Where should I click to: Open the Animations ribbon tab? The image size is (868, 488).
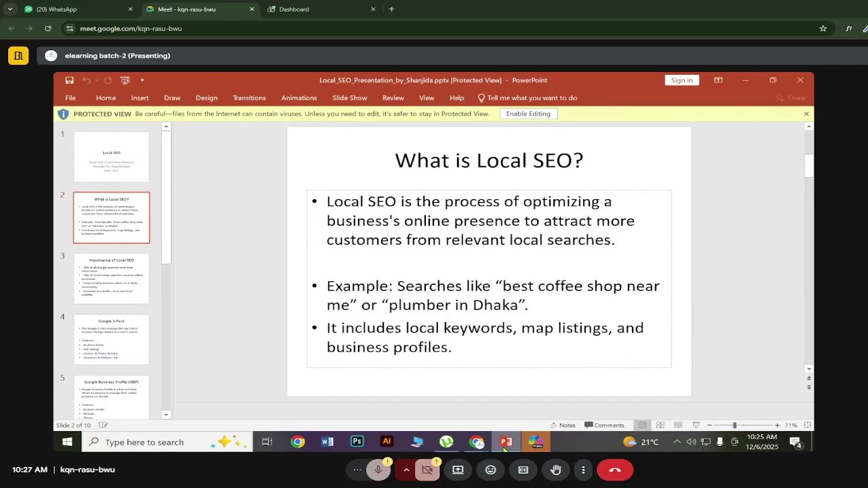pos(299,98)
